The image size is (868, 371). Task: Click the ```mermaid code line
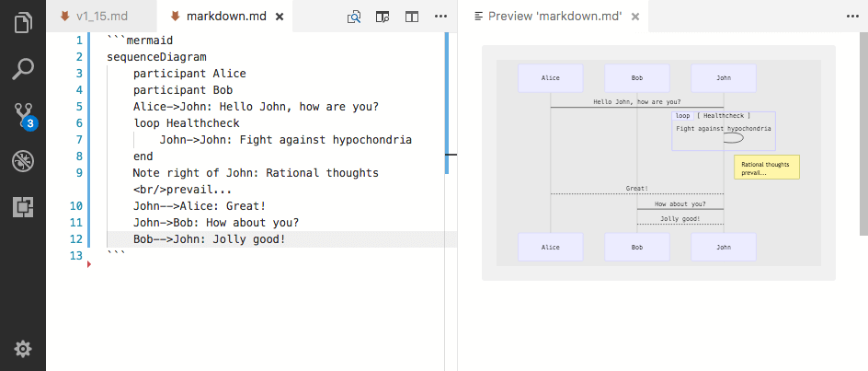coord(140,40)
